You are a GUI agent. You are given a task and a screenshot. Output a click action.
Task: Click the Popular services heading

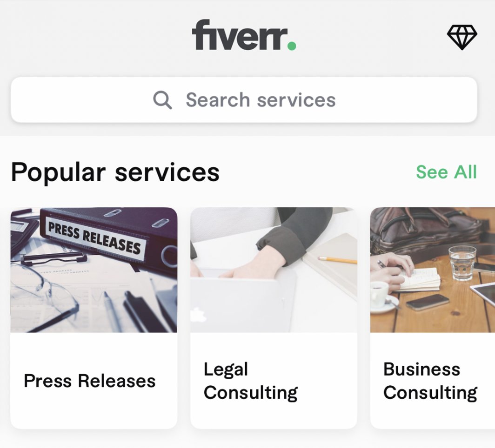click(115, 172)
